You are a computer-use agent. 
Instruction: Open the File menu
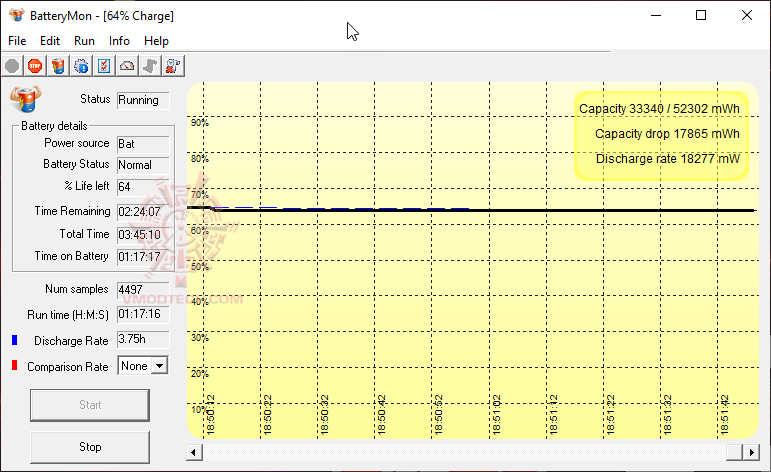click(17, 41)
